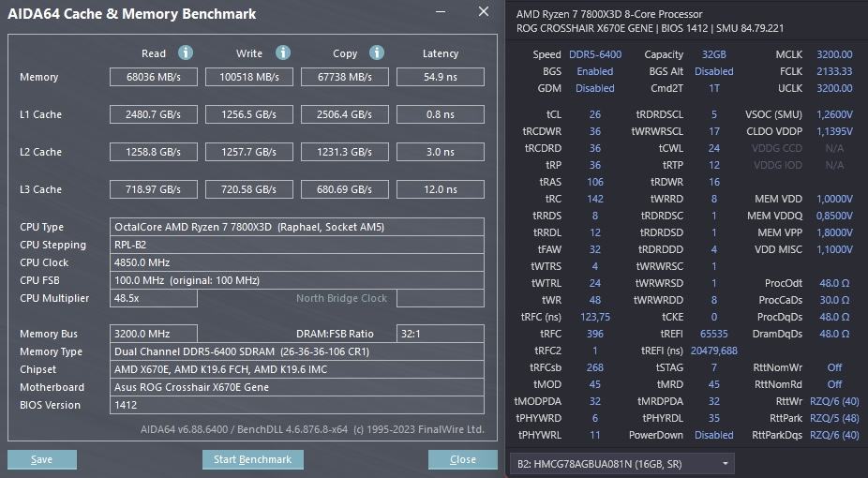The image size is (868, 478).
Task: Click the Memory Read result field
Action: click(x=154, y=77)
